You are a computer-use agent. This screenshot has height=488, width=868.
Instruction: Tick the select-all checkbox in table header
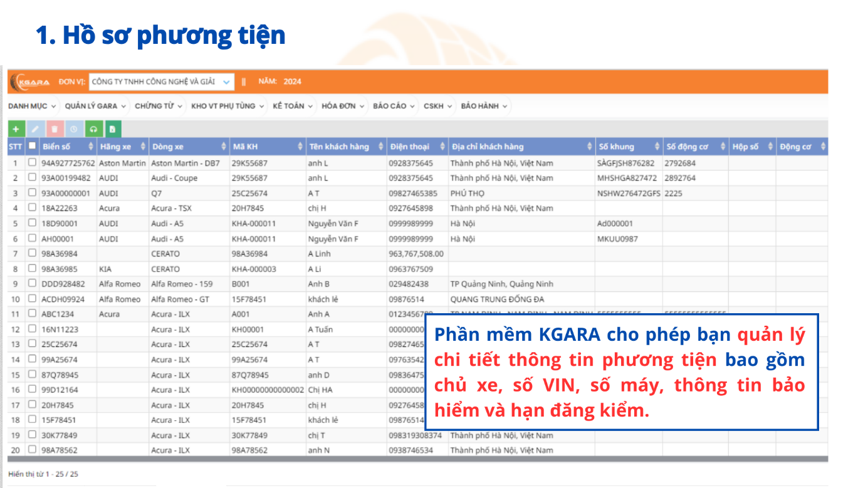(x=32, y=146)
